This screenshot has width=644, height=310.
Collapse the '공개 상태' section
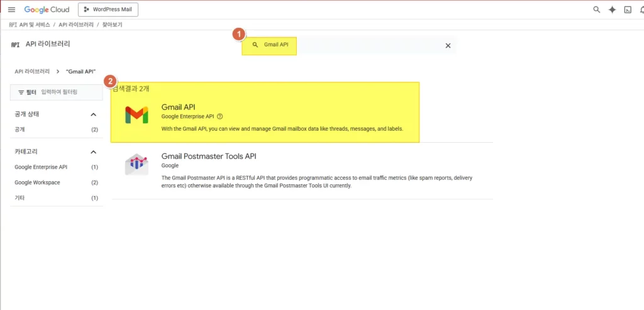pos(93,114)
